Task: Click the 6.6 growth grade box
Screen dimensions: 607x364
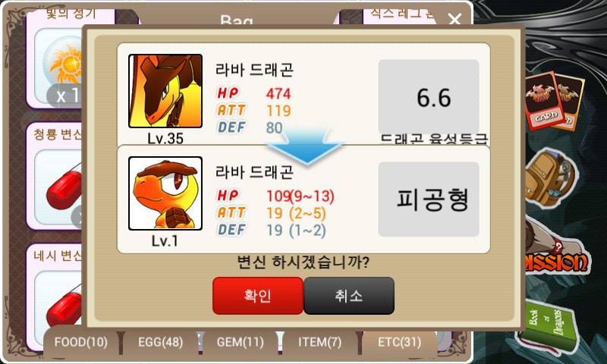Action: pos(429,97)
